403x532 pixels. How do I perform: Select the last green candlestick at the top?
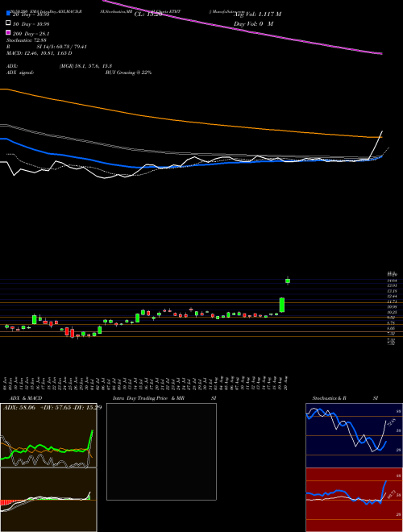coord(288,281)
